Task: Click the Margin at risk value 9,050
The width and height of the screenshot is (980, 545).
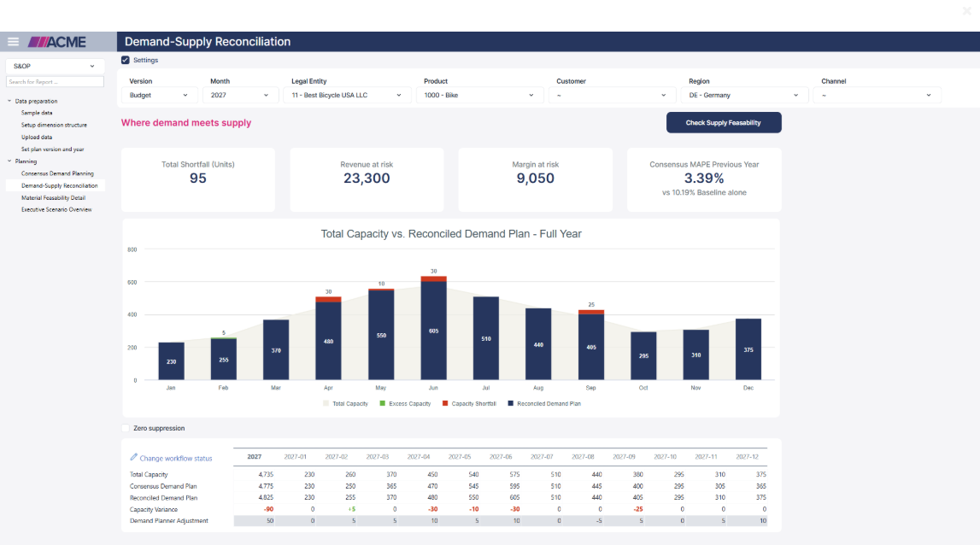Action: (x=536, y=179)
